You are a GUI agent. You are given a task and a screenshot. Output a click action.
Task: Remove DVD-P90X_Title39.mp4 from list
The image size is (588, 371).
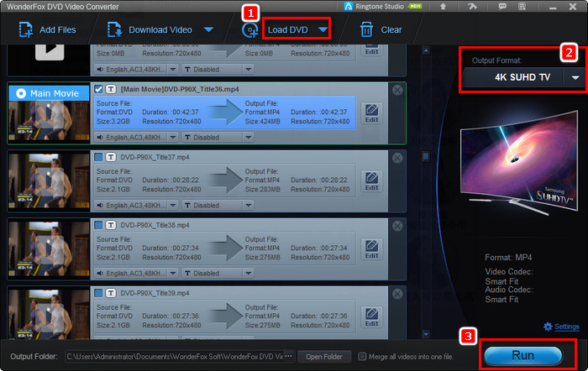(397, 294)
